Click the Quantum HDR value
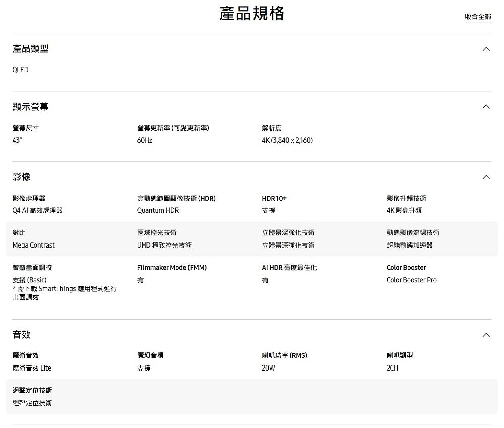This screenshot has width=504, height=428. (158, 210)
